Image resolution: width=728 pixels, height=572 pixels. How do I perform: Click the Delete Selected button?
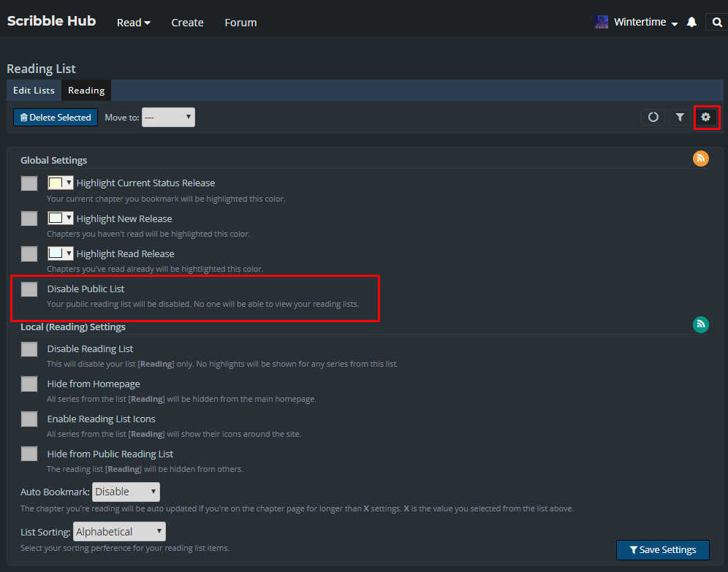(56, 117)
